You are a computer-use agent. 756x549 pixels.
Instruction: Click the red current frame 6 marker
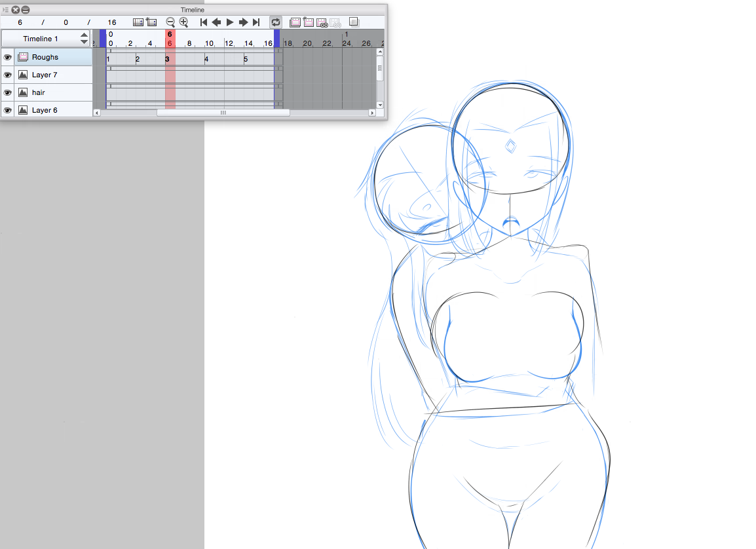pos(170,39)
